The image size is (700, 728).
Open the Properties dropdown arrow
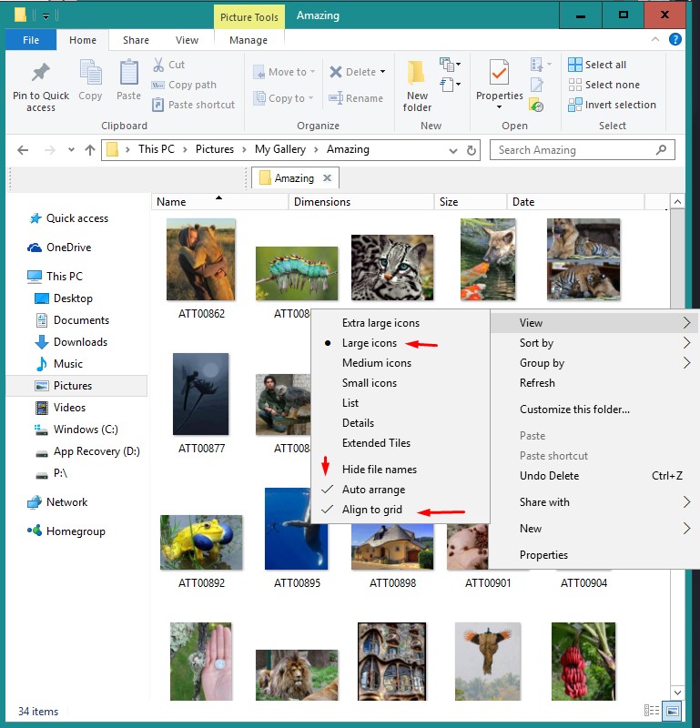(x=500, y=106)
